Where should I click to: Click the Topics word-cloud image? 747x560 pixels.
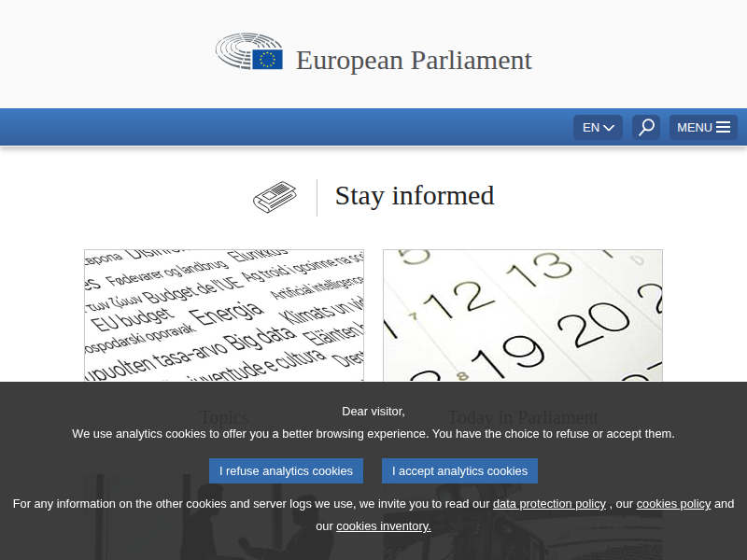pos(224,315)
